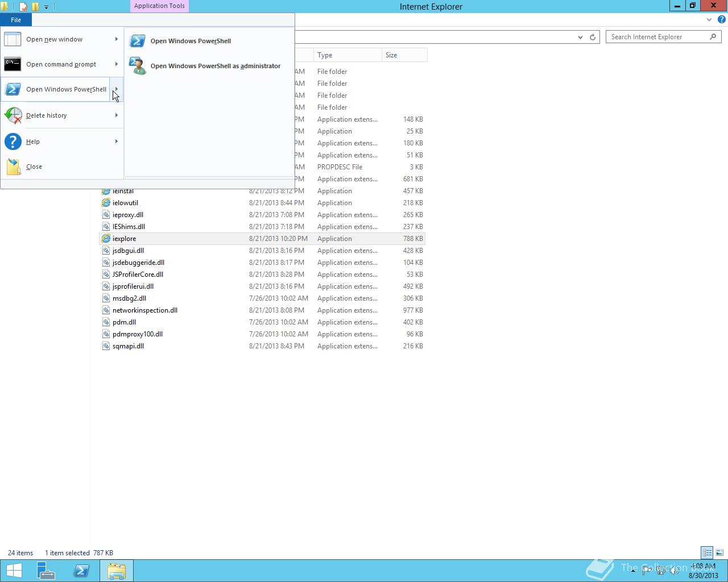Open Server Manager from the taskbar
Viewport: 728px width, 582px height.
(x=45, y=571)
